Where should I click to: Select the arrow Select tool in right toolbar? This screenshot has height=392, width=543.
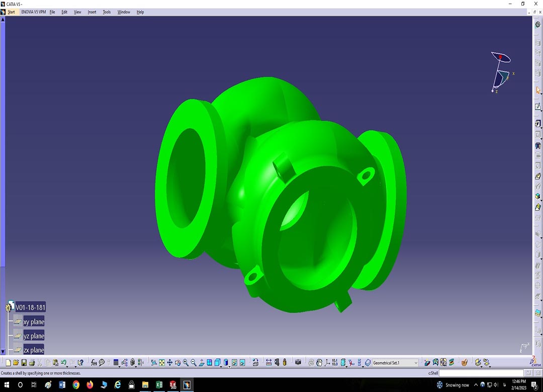click(537, 90)
